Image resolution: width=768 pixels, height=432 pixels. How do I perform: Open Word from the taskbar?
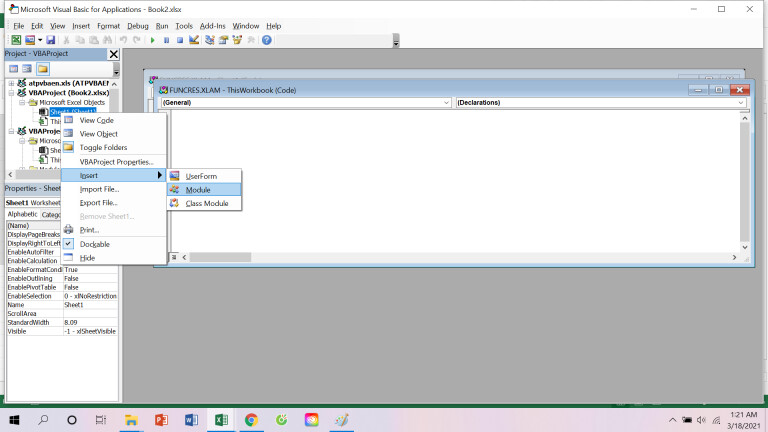(x=191, y=420)
